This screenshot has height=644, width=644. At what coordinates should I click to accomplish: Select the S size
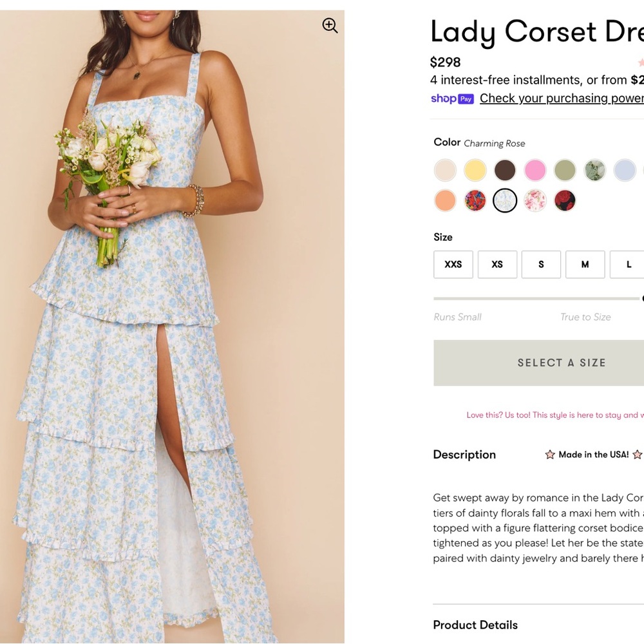coord(541,264)
